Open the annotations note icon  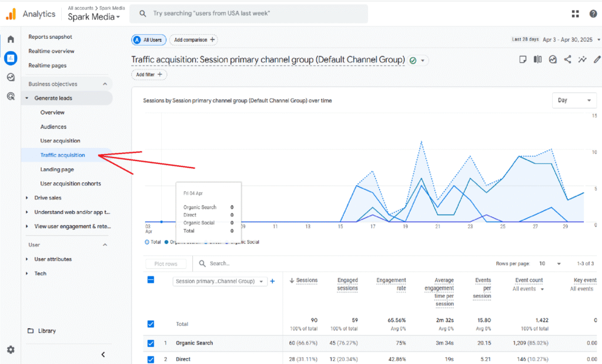point(523,59)
